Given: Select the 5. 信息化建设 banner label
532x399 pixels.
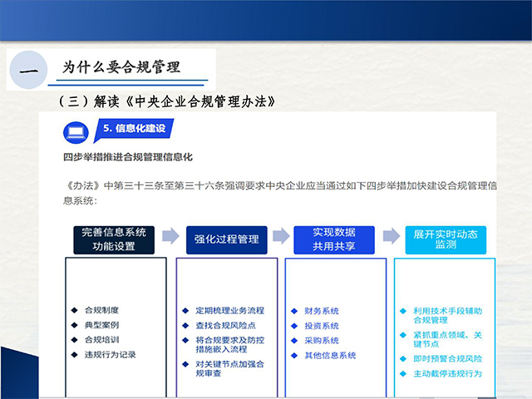Looking at the screenshot, I should pyautogui.click(x=134, y=129).
